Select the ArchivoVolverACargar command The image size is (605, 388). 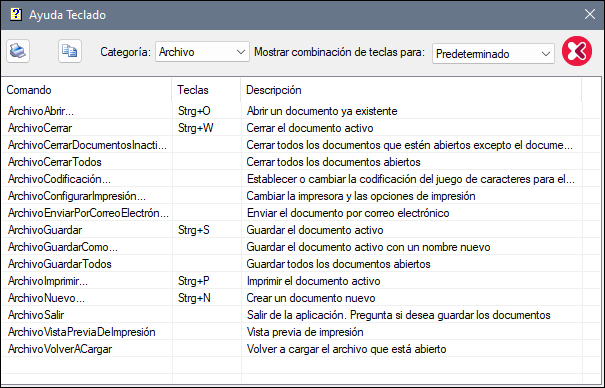60,349
